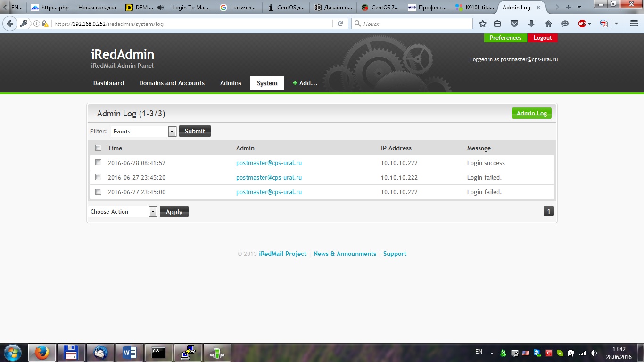Click the Поиск search box

412,24
